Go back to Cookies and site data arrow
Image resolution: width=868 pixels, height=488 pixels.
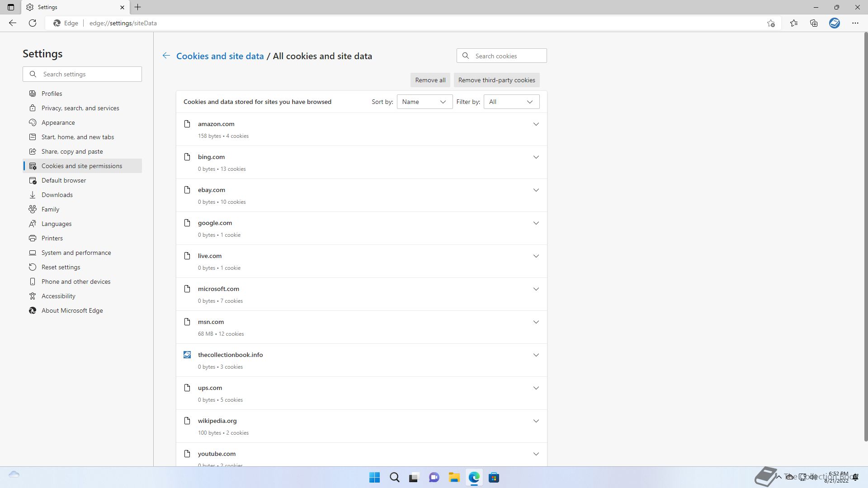click(166, 56)
